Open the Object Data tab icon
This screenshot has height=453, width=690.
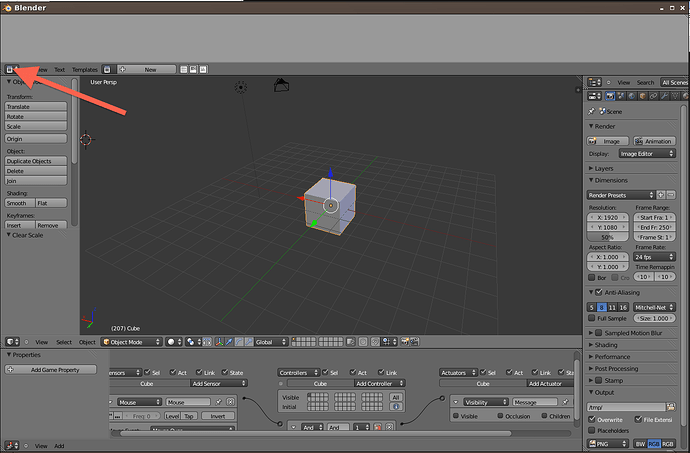pos(675,96)
